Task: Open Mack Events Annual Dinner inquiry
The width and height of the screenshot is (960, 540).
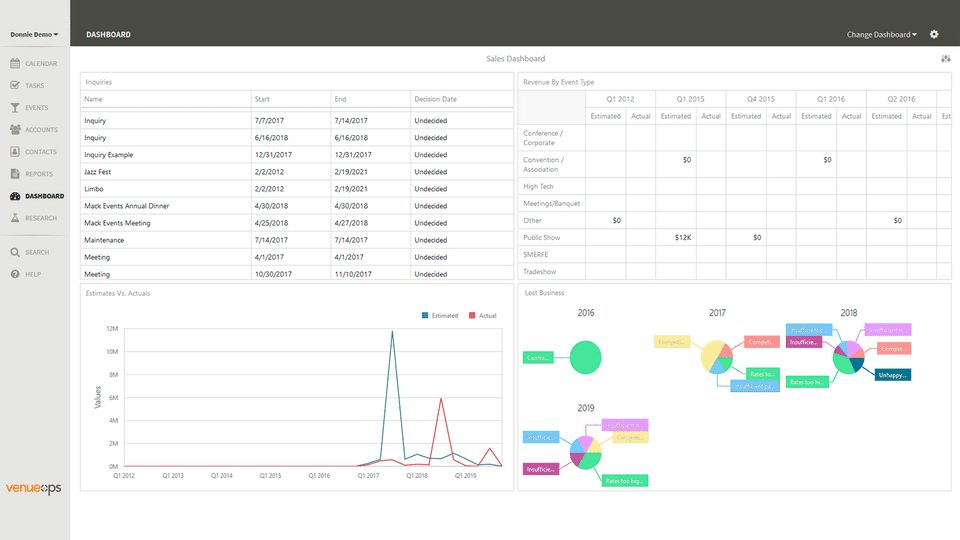Action: click(x=296, y=206)
